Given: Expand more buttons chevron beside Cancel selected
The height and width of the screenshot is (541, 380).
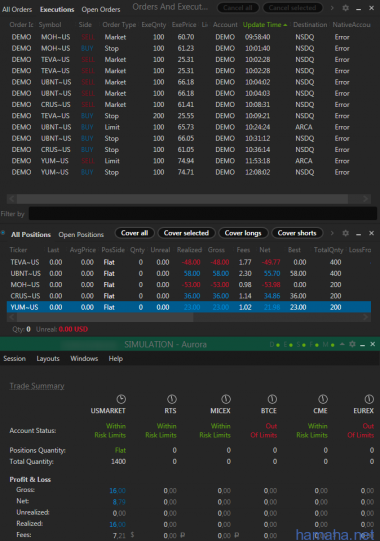Looking at the screenshot, I should pos(332,8).
